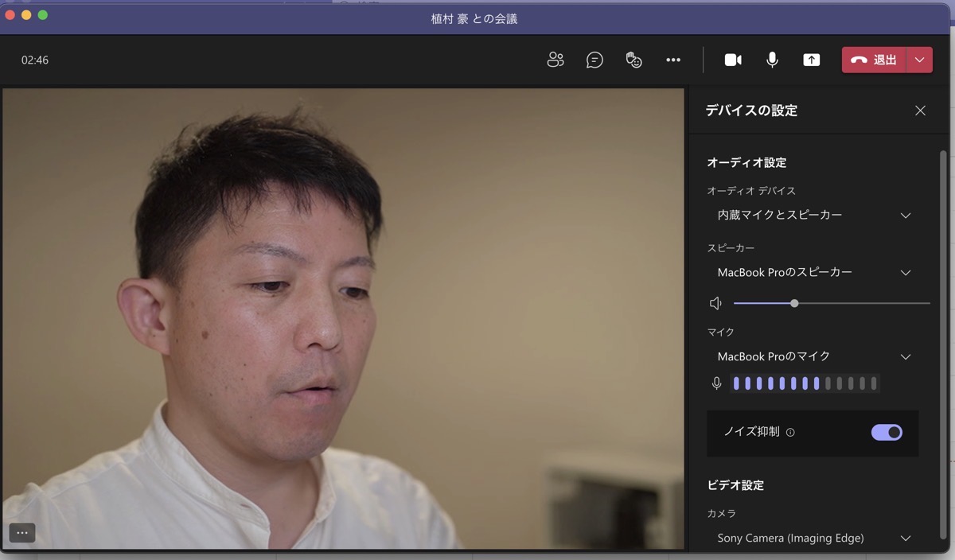Click the raise hand reactions icon
The height and width of the screenshot is (560, 955).
[633, 60]
